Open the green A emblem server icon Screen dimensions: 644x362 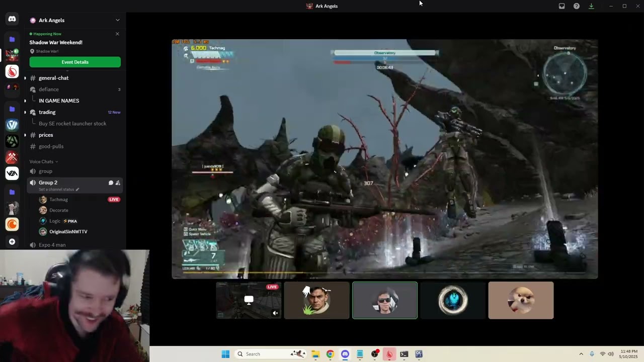pos(12,141)
